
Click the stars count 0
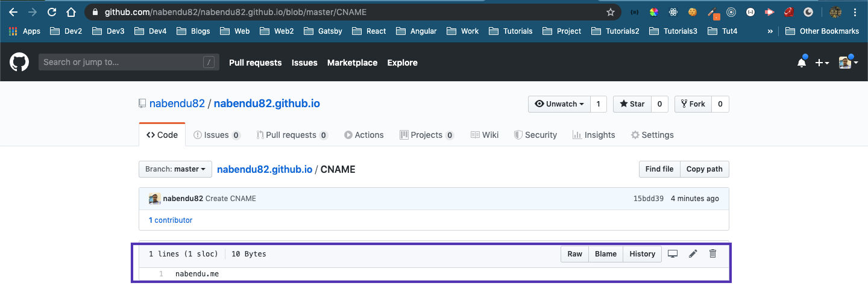[x=659, y=104]
